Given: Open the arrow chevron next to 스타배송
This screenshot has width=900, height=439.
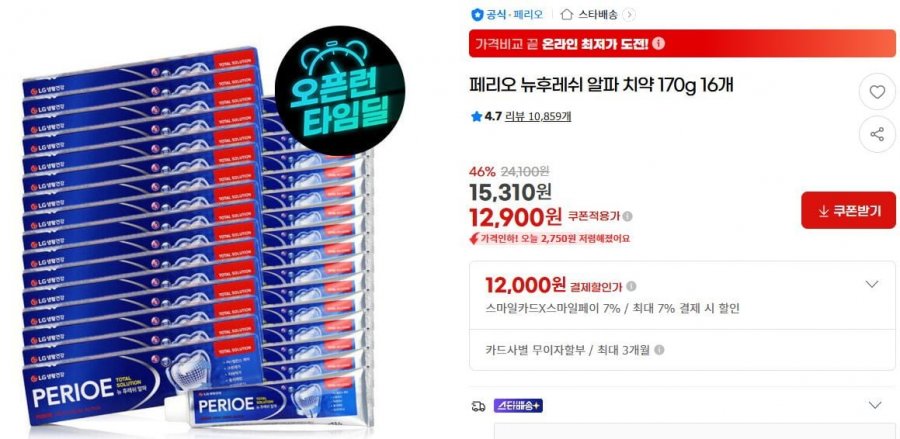Looking at the screenshot, I should tap(629, 15).
